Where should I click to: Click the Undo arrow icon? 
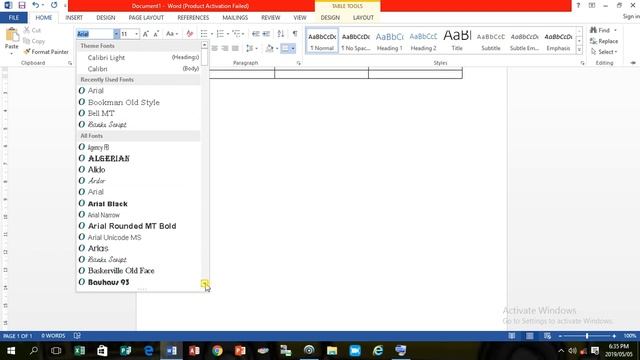36,5
